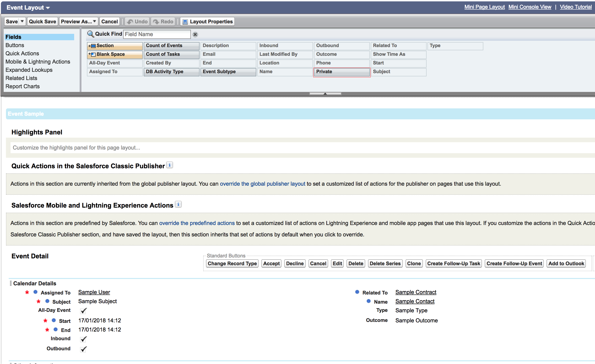Screen dimensions: 595x364
Task: Toggle the Inbound checkmark
Action: tap(83, 339)
